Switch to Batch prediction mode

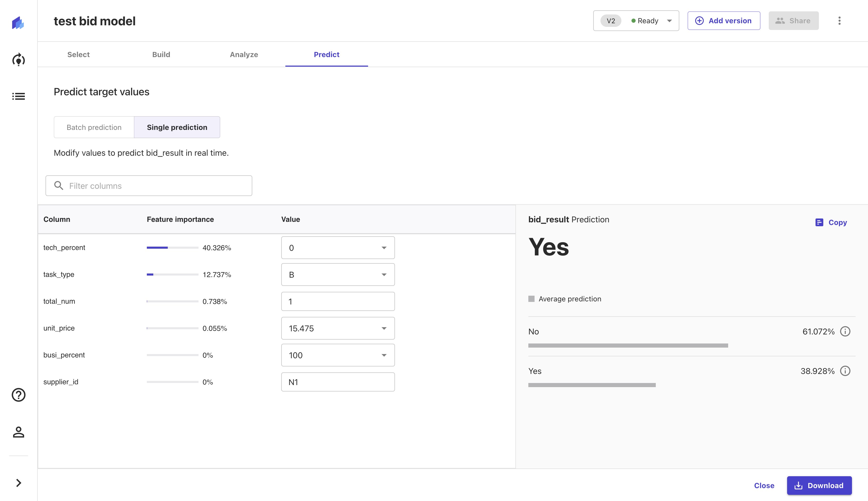click(x=94, y=127)
